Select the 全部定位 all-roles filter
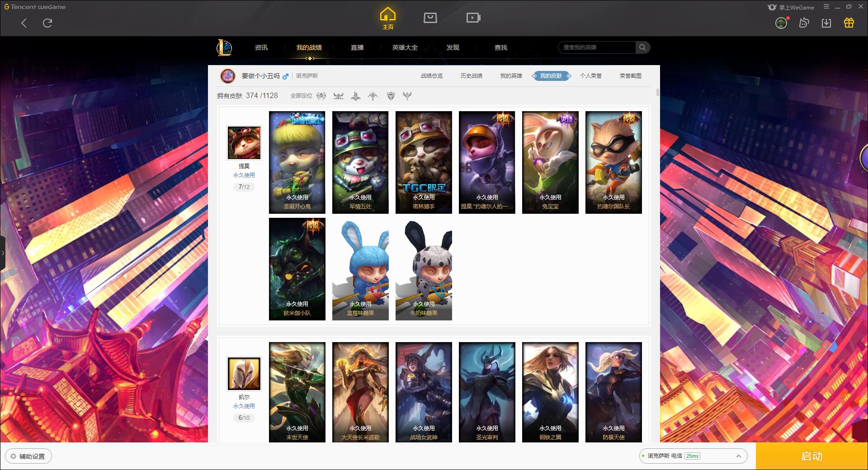The height and width of the screenshot is (470, 868). 301,96
